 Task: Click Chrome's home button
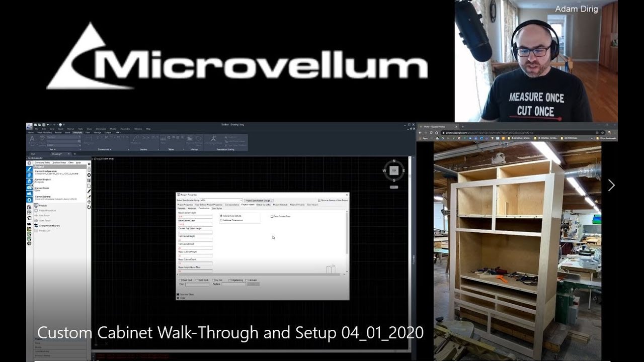click(437, 133)
